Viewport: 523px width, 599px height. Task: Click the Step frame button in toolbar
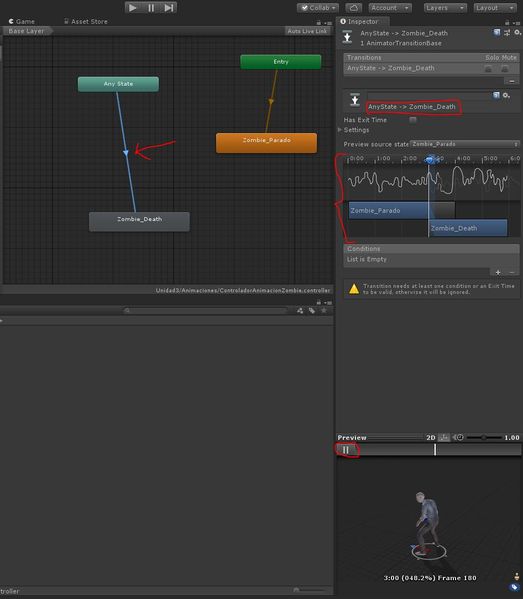pos(168,7)
